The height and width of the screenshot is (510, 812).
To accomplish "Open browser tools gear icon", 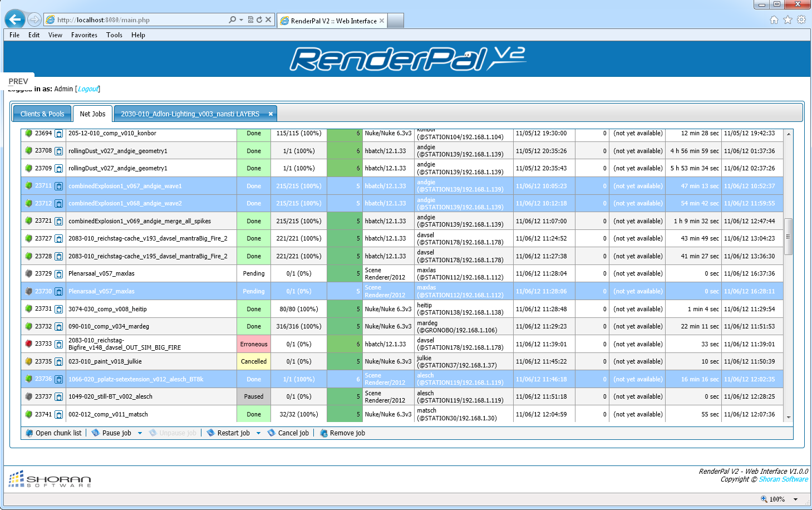I will pos(801,19).
